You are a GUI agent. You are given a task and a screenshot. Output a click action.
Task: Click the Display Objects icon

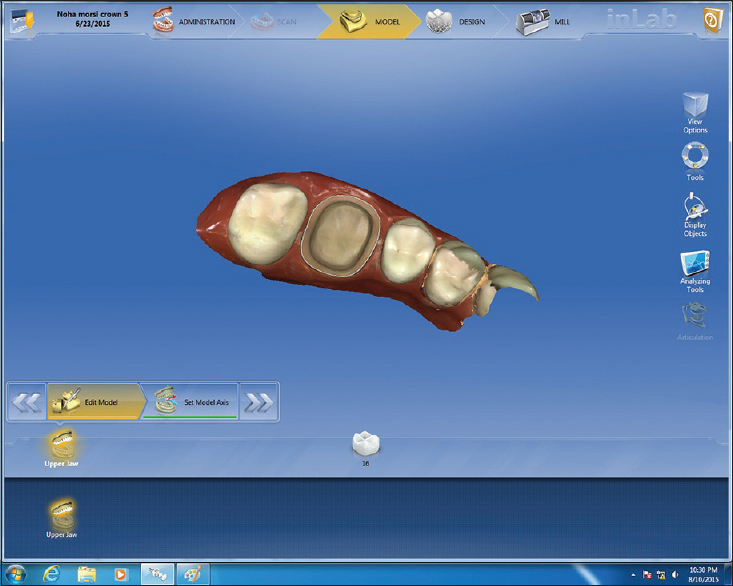point(695,210)
